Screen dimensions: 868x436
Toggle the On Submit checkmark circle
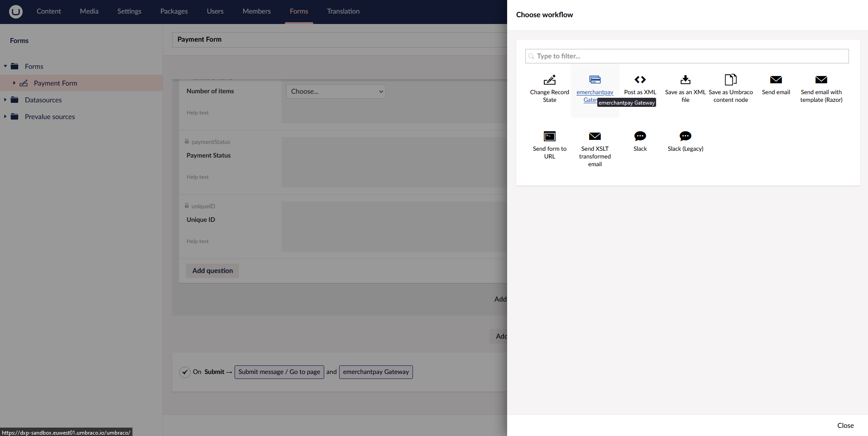click(185, 372)
